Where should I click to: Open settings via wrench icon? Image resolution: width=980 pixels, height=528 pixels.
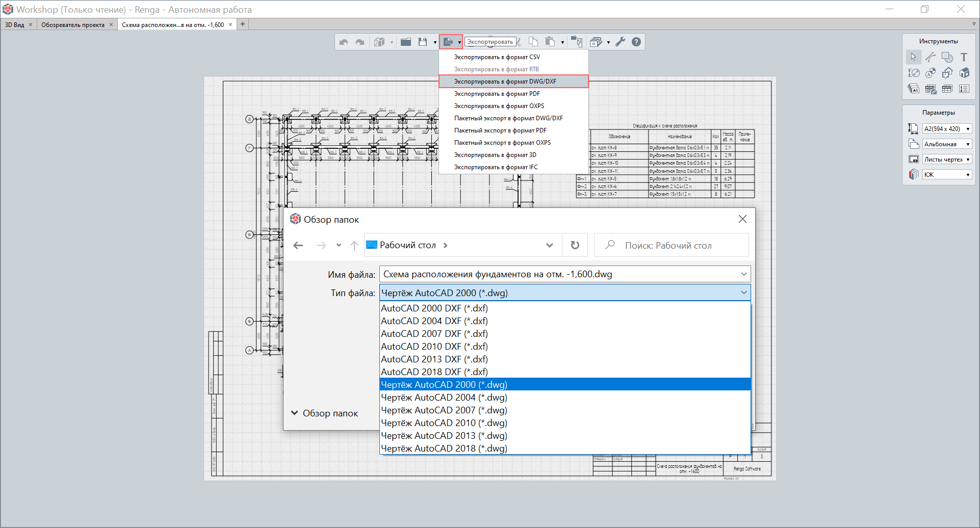620,42
